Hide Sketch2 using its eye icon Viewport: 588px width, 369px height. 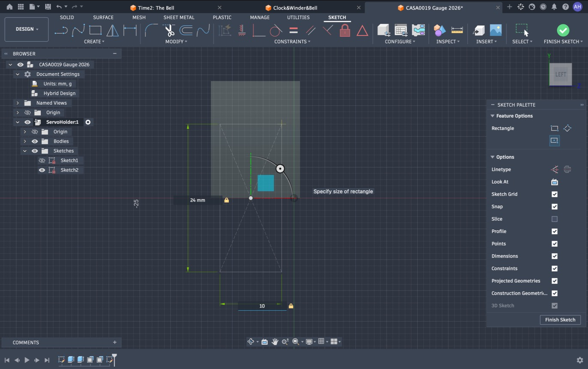pos(42,170)
